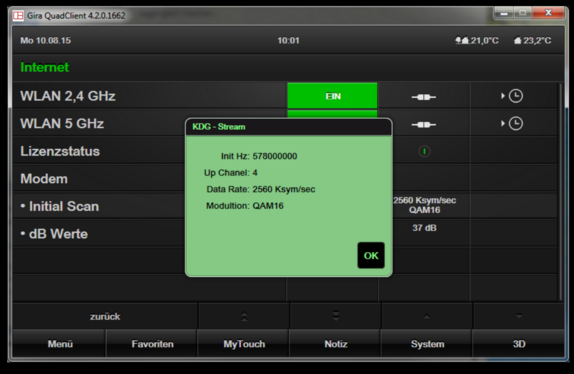The image size is (574, 374).
Task: Open the MyTouch tab
Action: pos(244,344)
